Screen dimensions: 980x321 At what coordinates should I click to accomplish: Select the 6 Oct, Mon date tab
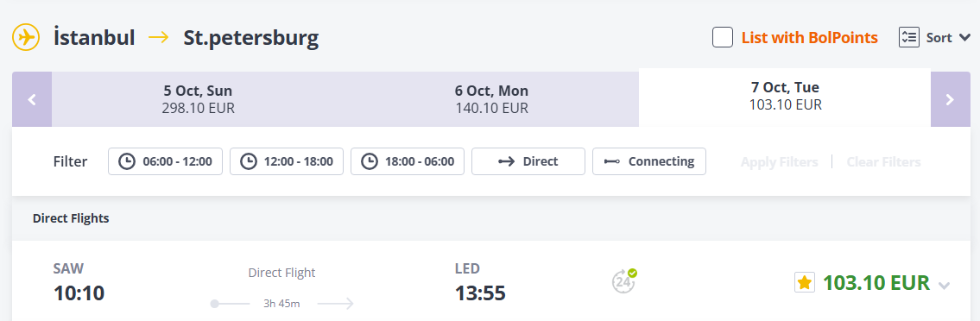tap(492, 99)
